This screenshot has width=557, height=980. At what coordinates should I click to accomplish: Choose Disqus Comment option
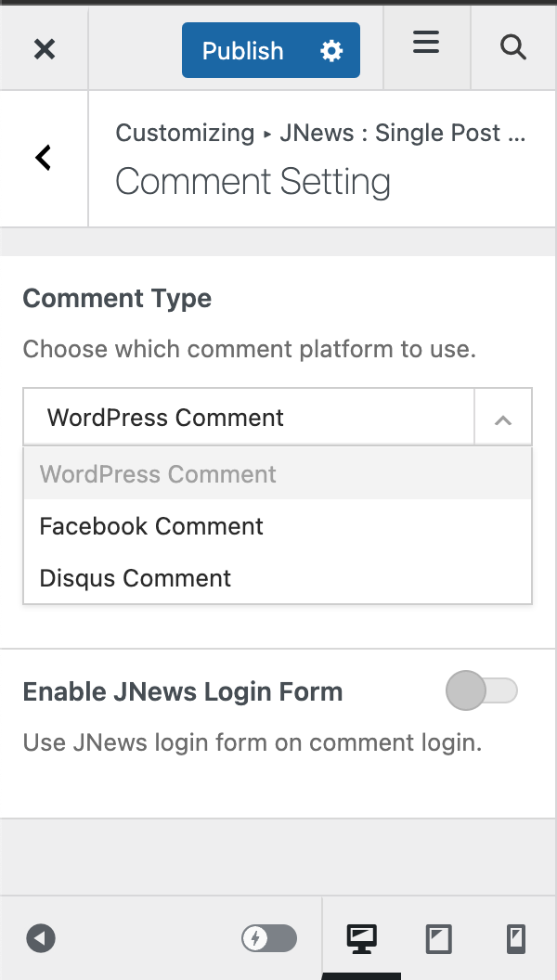point(136,578)
